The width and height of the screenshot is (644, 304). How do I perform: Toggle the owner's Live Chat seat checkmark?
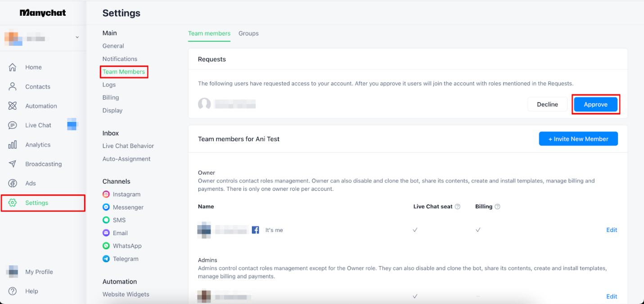pyautogui.click(x=415, y=230)
